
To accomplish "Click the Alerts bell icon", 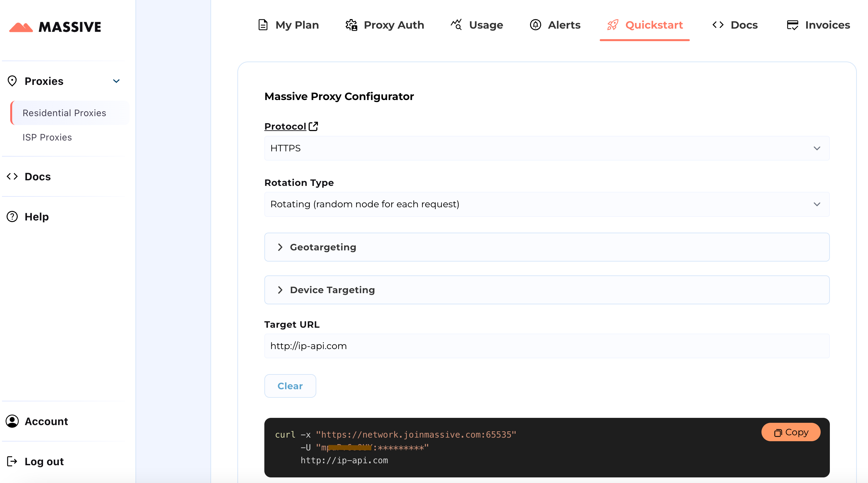I will (x=535, y=25).
